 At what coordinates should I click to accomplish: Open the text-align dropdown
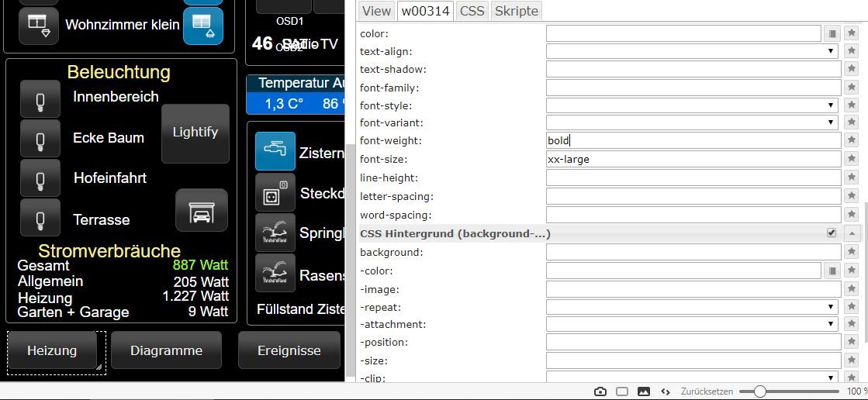(693, 51)
